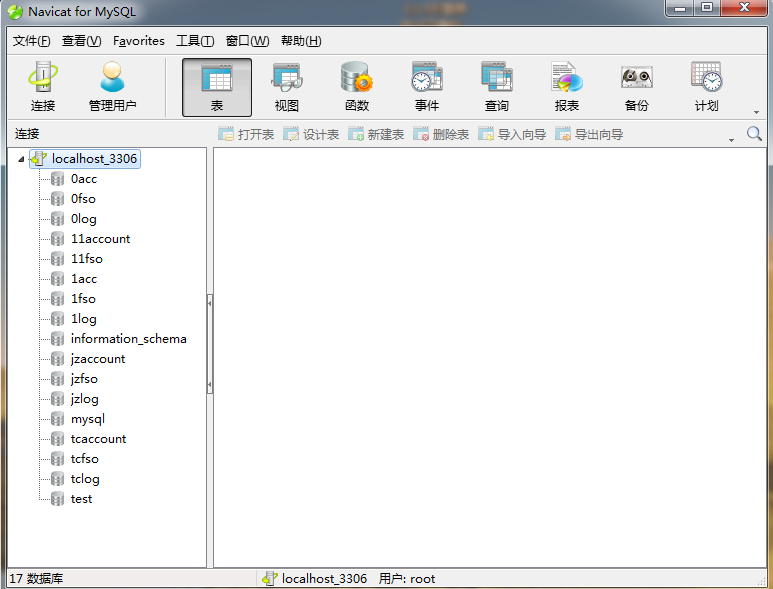773x589 pixels.
Task: Select the 1fso database
Action: point(83,299)
